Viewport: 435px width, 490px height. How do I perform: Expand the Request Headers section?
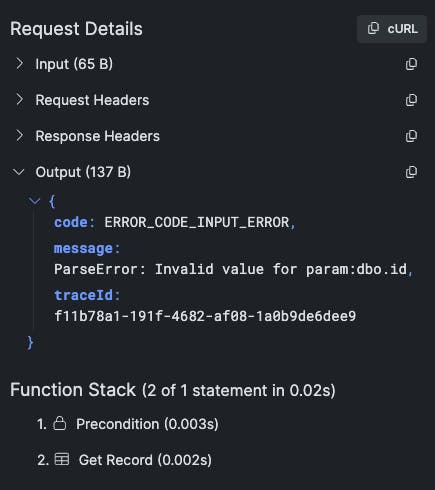pyautogui.click(x=20, y=100)
